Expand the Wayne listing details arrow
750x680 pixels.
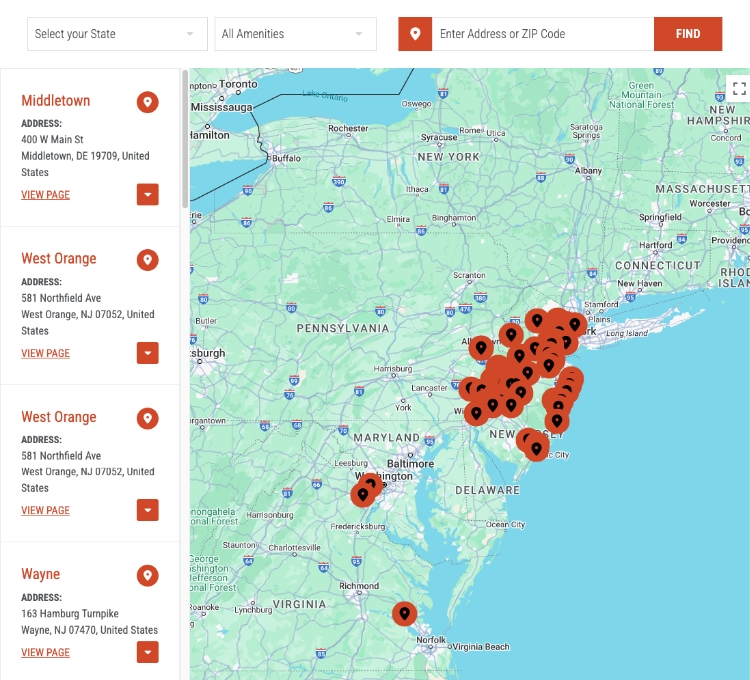pos(148,653)
